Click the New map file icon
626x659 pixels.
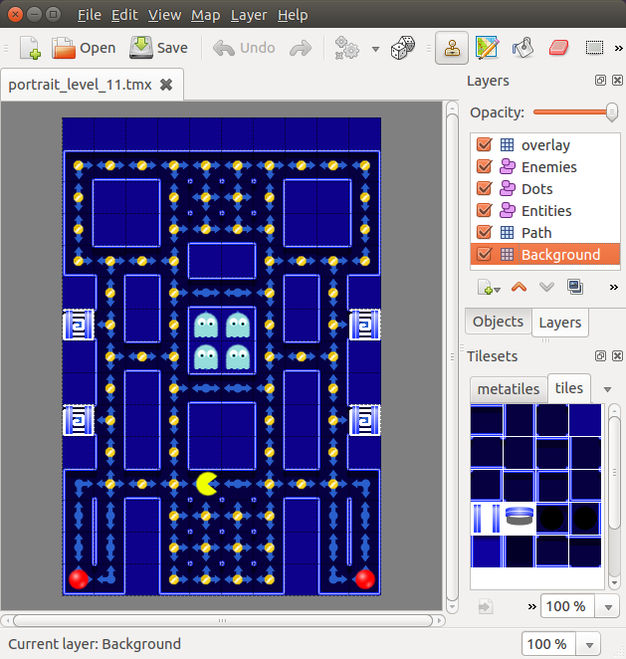point(30,48)
